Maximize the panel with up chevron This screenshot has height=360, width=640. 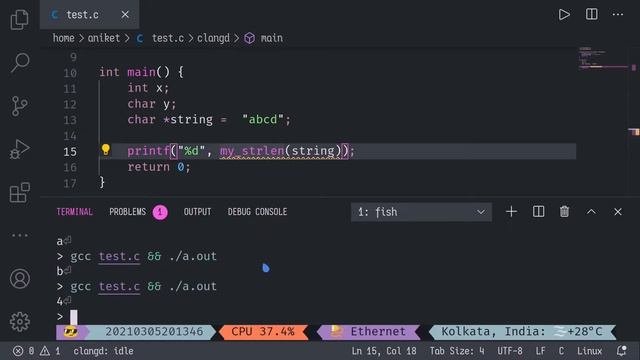(x=591, y=212)
